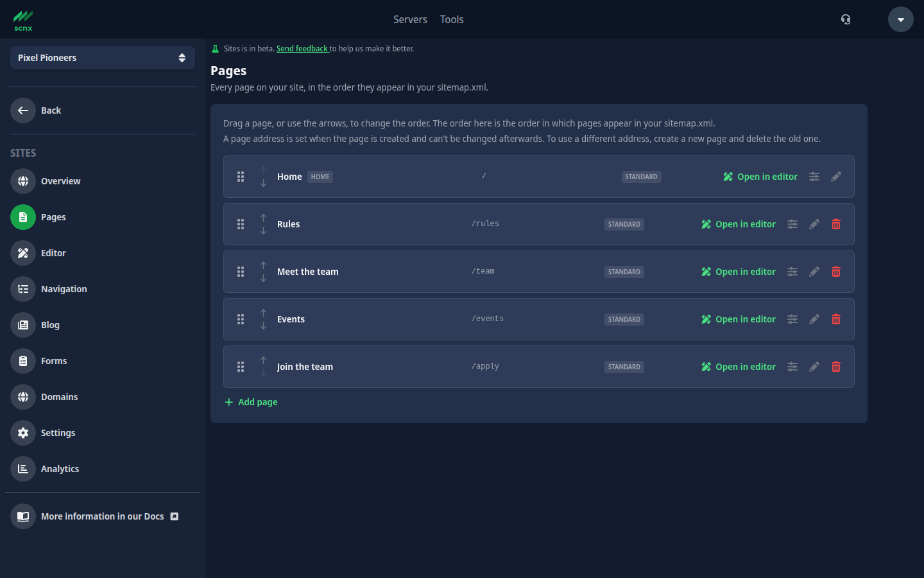The image size is (924, 578).
Task: Move the Meet the team page down
Action: point(263,278)
